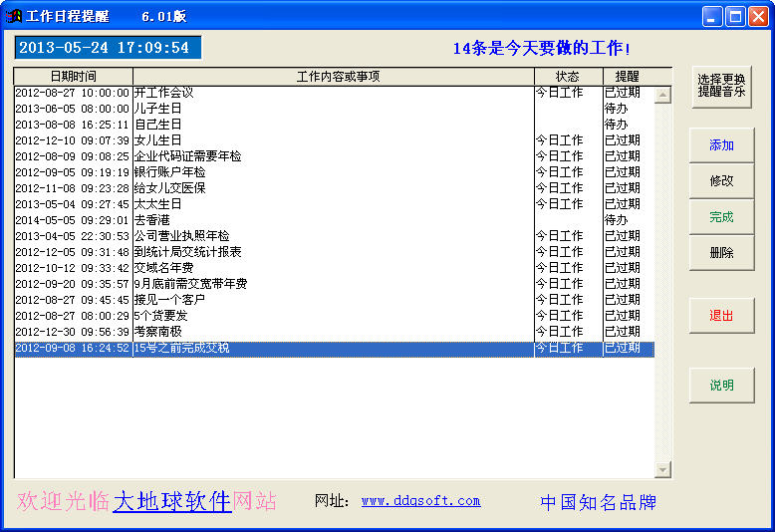
Task: Click the 工作内容或事项 column header
Action: (x=334, y=77)
